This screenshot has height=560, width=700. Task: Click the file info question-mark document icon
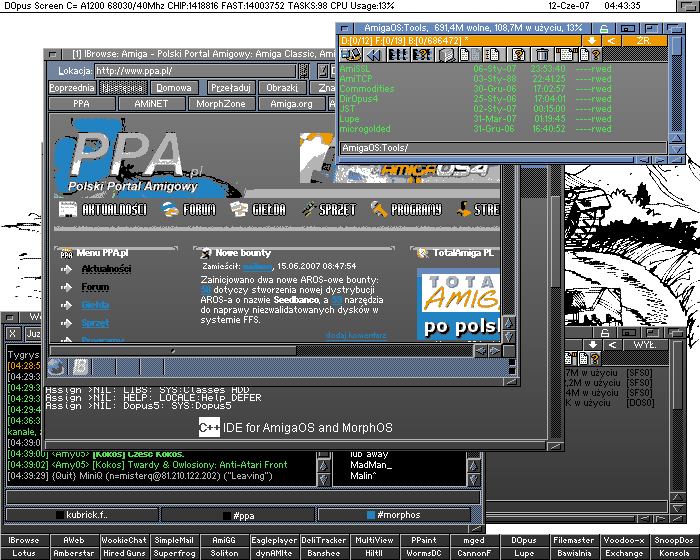518,55
